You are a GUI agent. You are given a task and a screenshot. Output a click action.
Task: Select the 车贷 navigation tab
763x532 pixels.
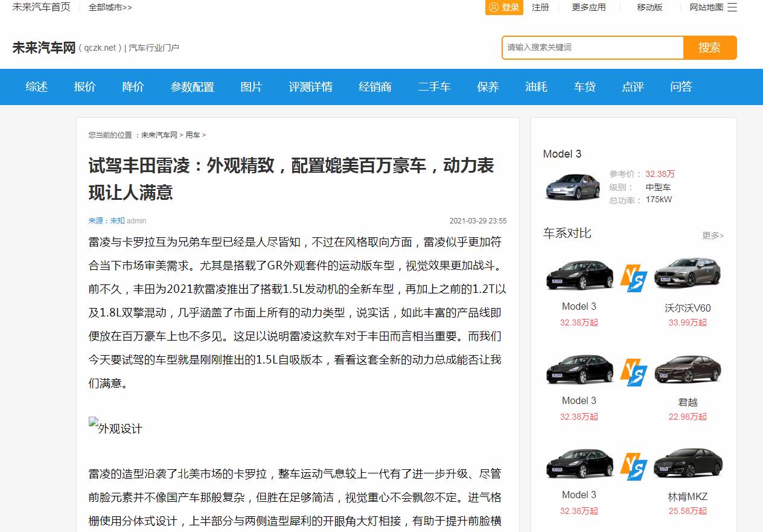(584, 87)
